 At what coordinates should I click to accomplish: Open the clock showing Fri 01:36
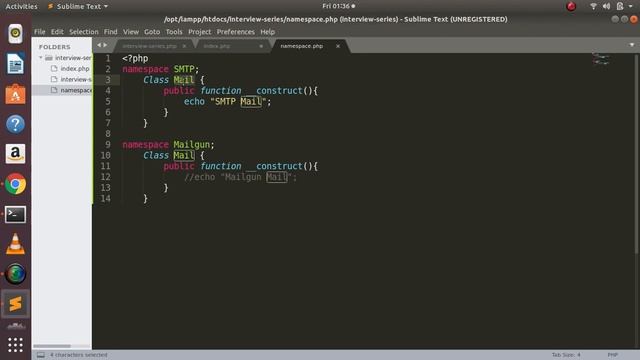click(338, 6)
